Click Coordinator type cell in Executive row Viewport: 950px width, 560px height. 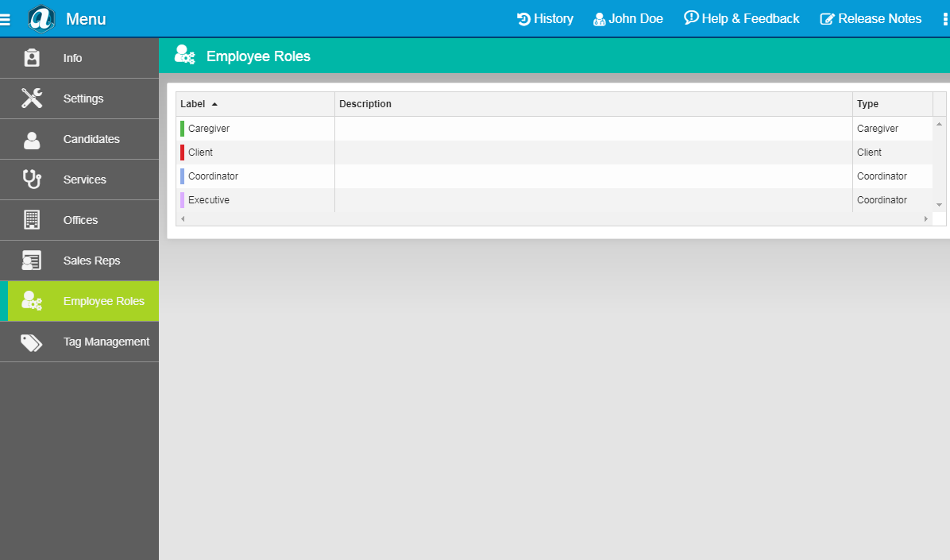(893, 200)
